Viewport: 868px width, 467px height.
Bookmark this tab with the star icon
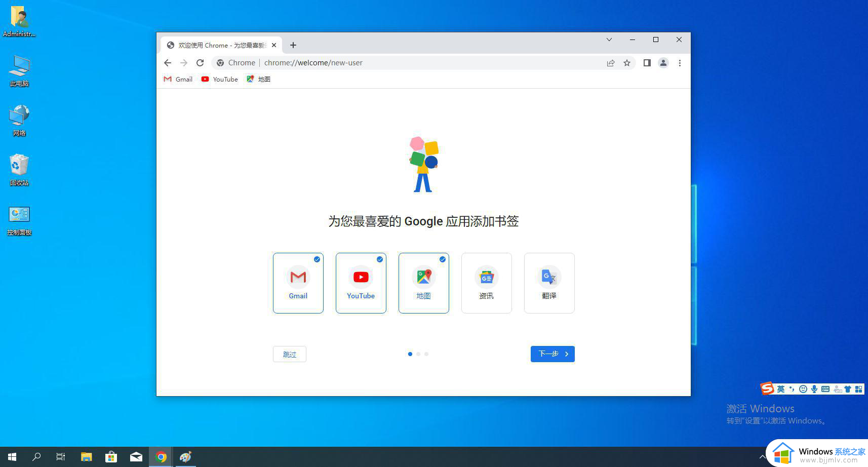627,63
